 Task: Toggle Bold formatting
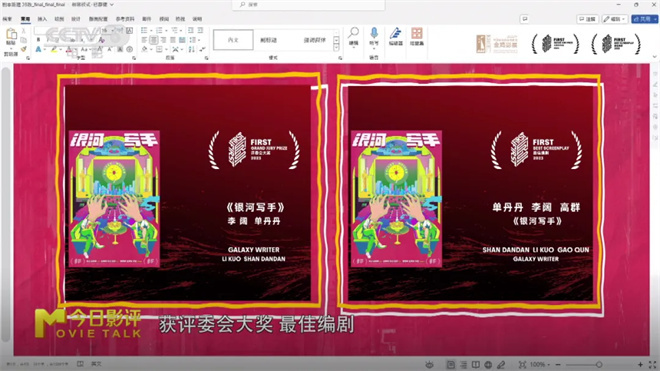(x=38, y=40)
